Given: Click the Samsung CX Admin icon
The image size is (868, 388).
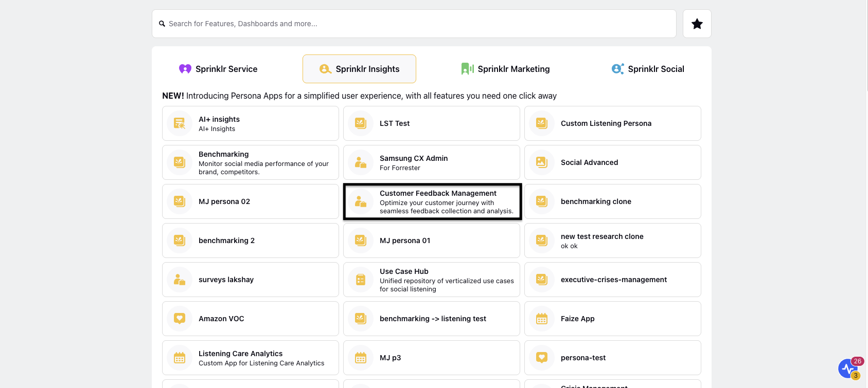Looking at the screenshot, I should [361, 162].
